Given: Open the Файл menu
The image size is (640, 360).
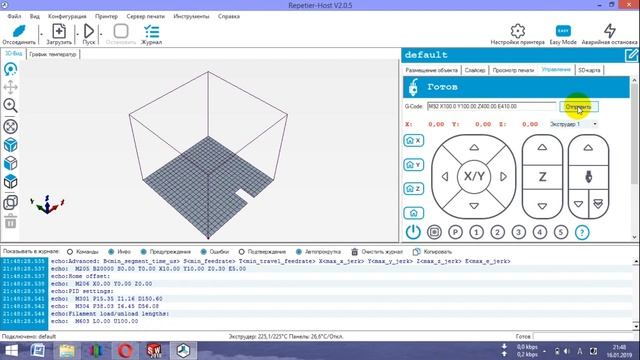Looking at the screenshot, I should pyautogui.click(x=14, y=16).
